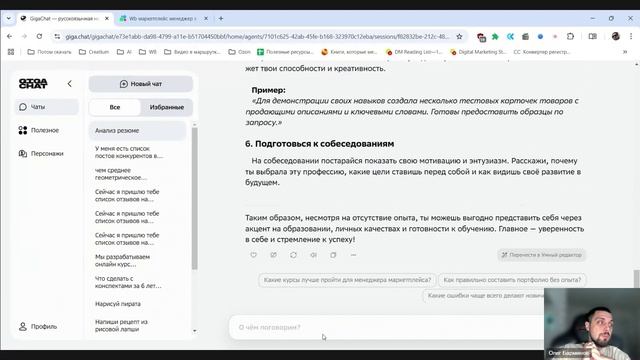Focus the О чём поговорим message field
The image size is (640, 360).
click(386, 327)
